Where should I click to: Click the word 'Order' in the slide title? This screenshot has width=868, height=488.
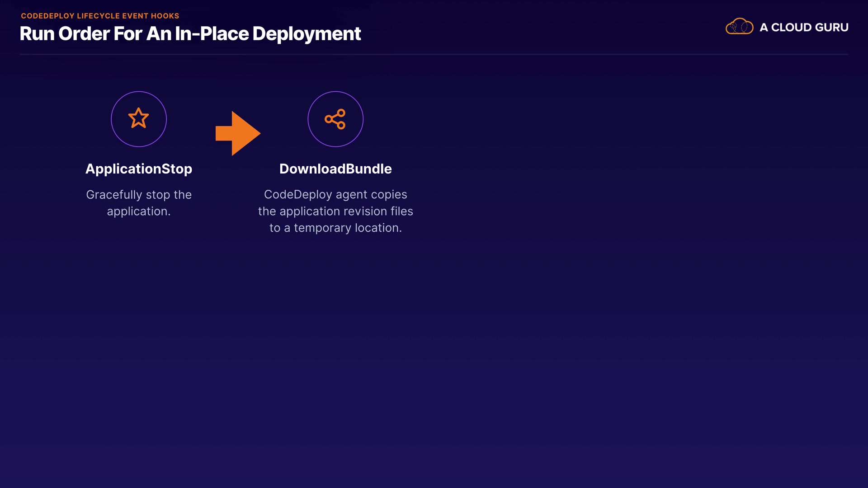point(84,34)
